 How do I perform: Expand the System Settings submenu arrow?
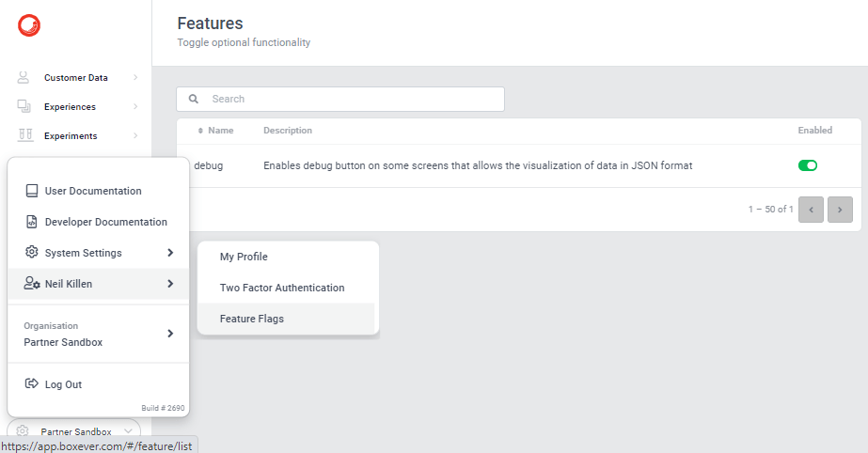(x=170, y=253)
